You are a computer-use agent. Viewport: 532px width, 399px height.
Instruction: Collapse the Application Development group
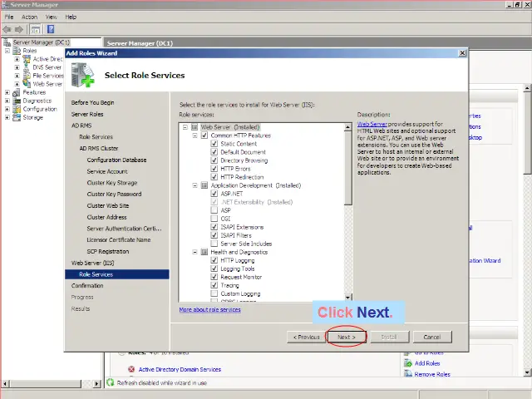(x=195, y=185)
